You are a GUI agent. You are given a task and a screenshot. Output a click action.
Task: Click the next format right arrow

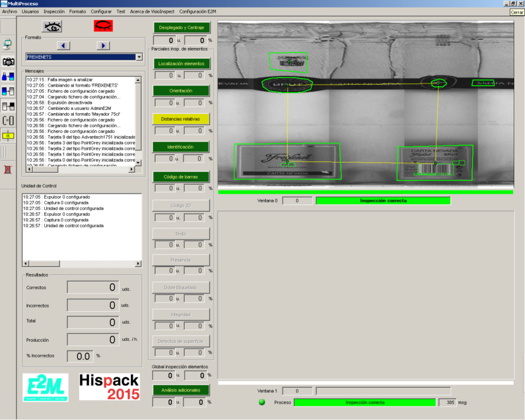tap(103, 46)
